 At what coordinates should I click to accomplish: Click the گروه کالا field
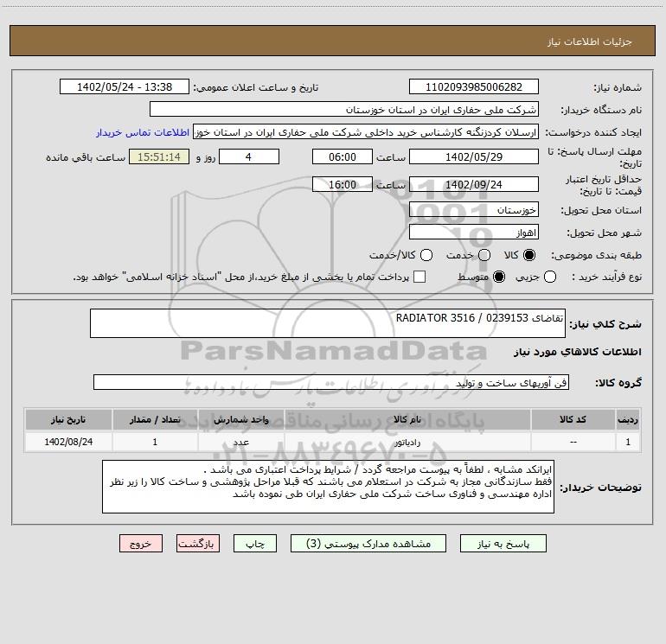coord(331,382)
